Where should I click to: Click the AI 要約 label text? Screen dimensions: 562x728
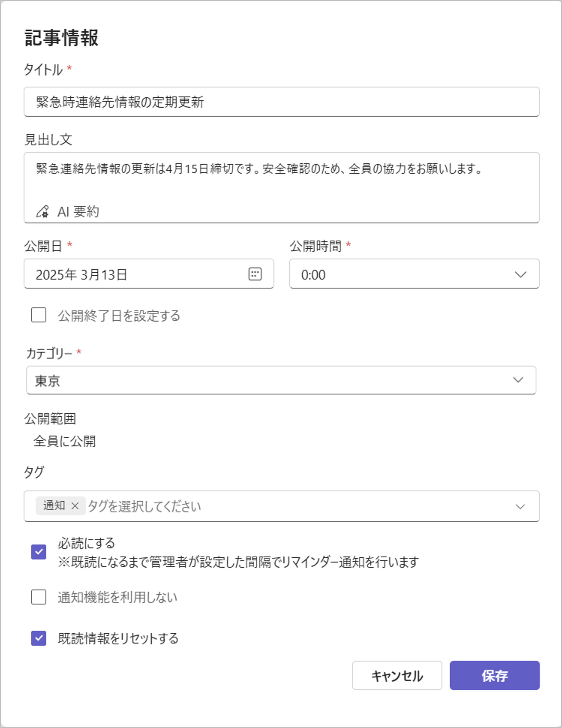[78, 212]
